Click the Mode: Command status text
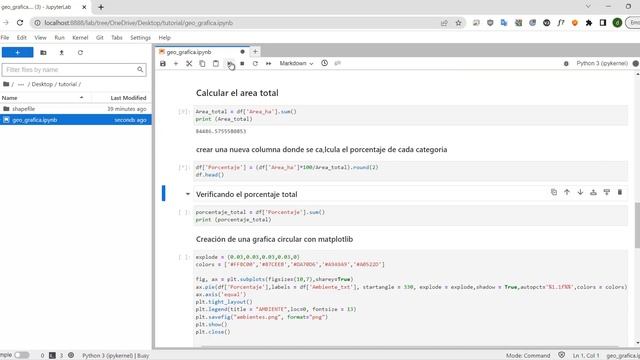 [x=528, y=356]
